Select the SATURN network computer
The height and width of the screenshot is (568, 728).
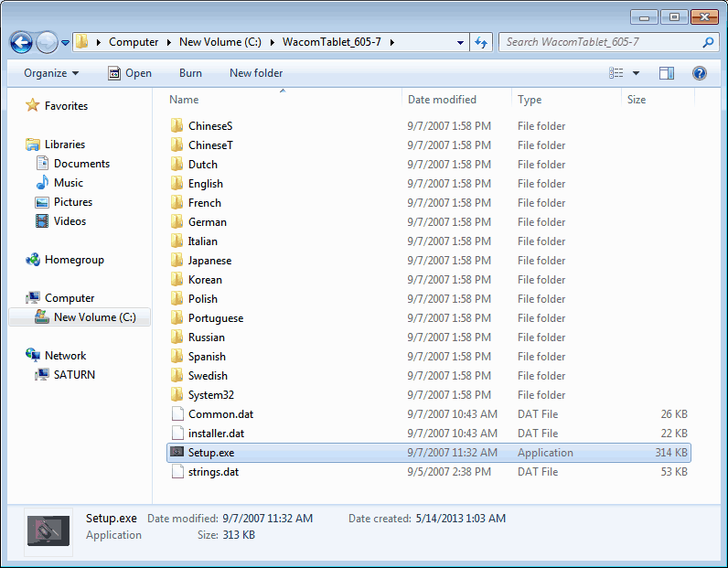pos(65,375)
